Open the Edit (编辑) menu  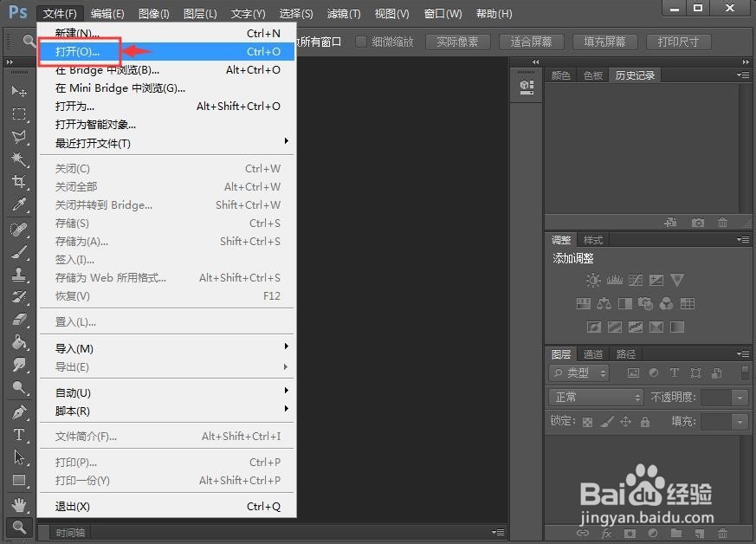click(107, 14)
